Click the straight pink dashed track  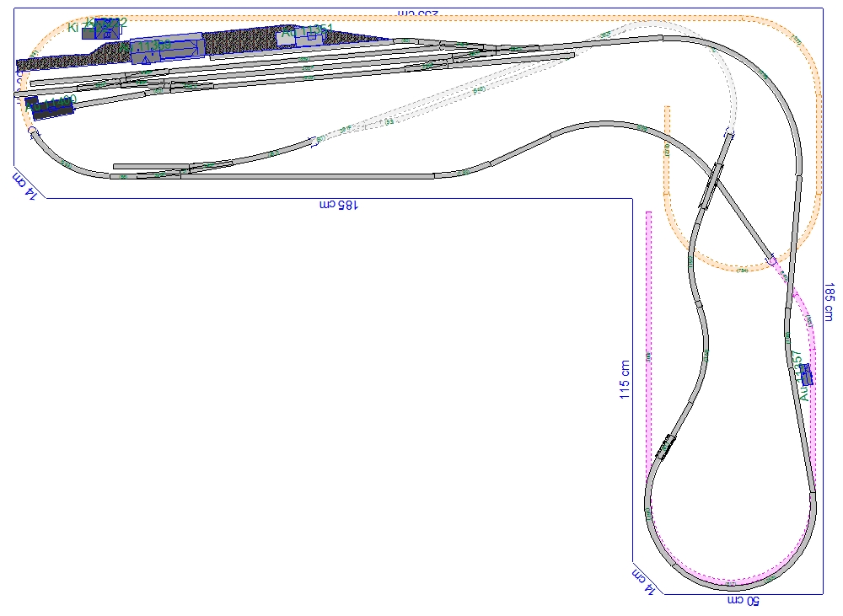click(x=648, y=337)
